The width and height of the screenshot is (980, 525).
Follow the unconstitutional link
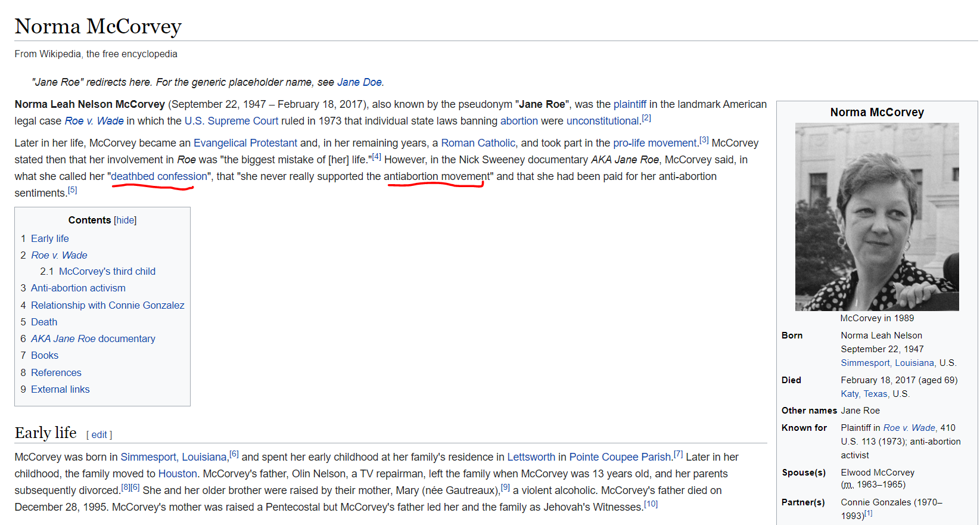[602, 121]
